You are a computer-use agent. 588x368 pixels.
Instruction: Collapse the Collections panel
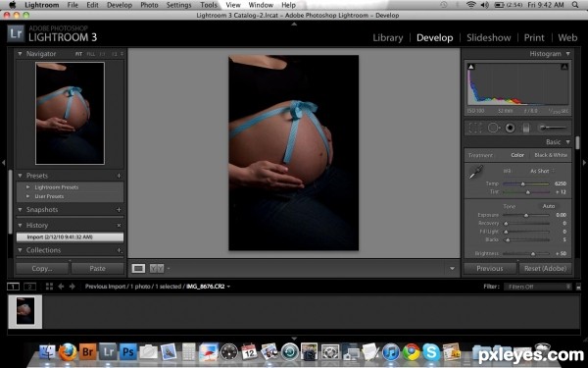[20, 250]
